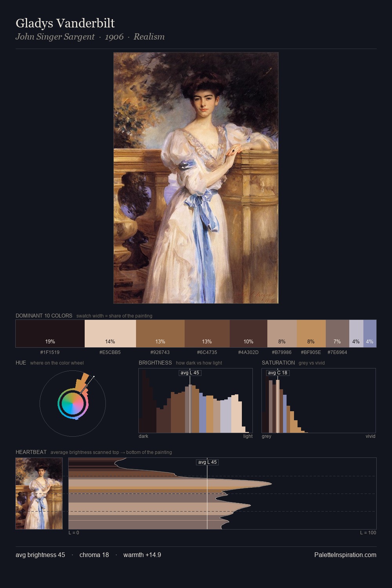
Task: Select the tan swatch above #BF905E
Action: (x=311, y=334)
